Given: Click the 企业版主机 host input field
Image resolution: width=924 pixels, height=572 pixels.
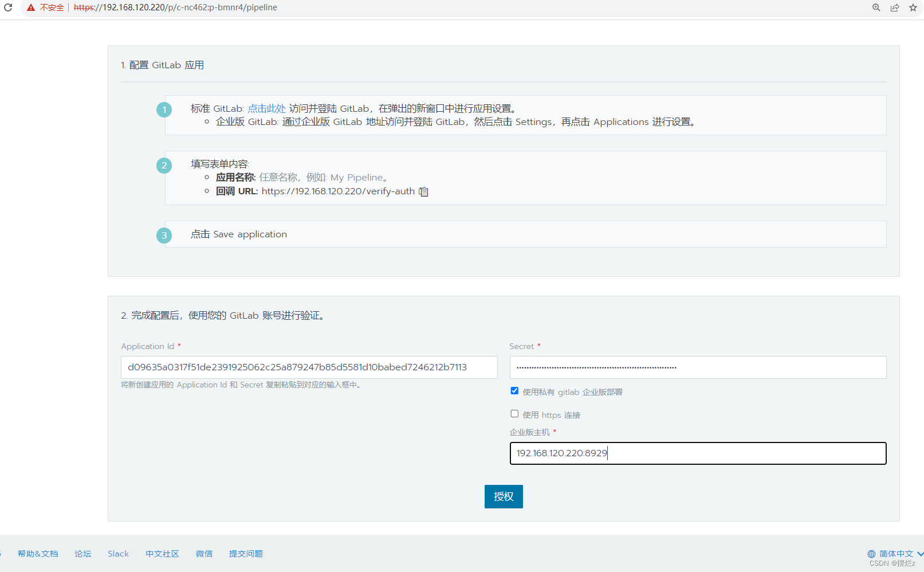Looking at the screenshot, I should point(698,453).
